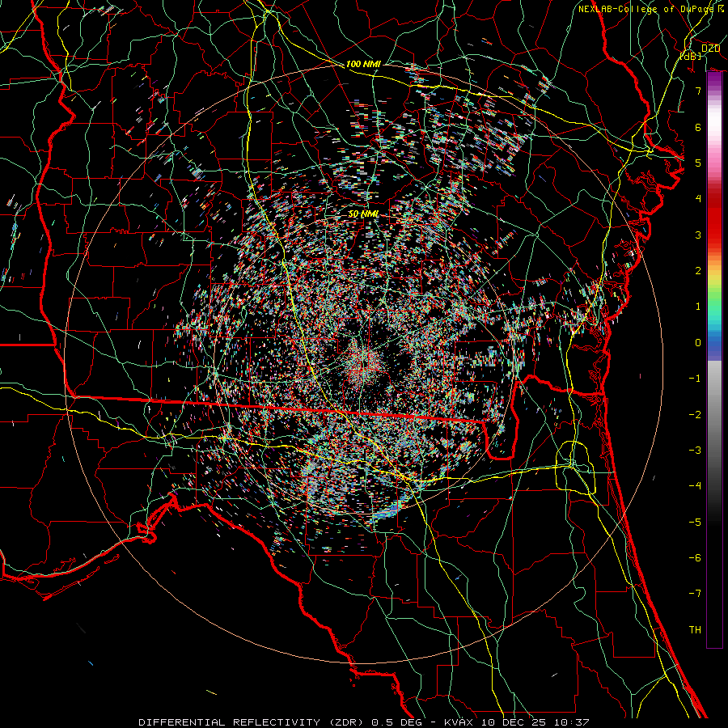Click the scale value -4

pyautogui.click(x=695, y=485)
